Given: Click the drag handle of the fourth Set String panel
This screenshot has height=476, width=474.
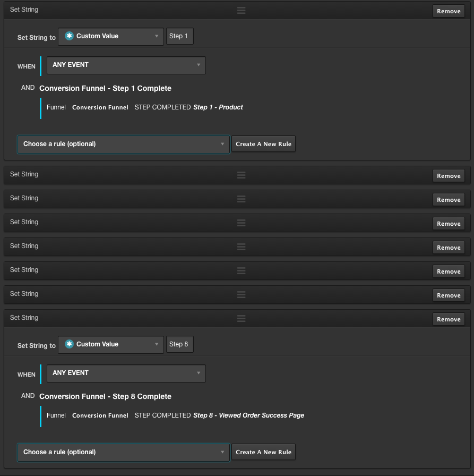Looking at the screenshot, I should 241,223.
